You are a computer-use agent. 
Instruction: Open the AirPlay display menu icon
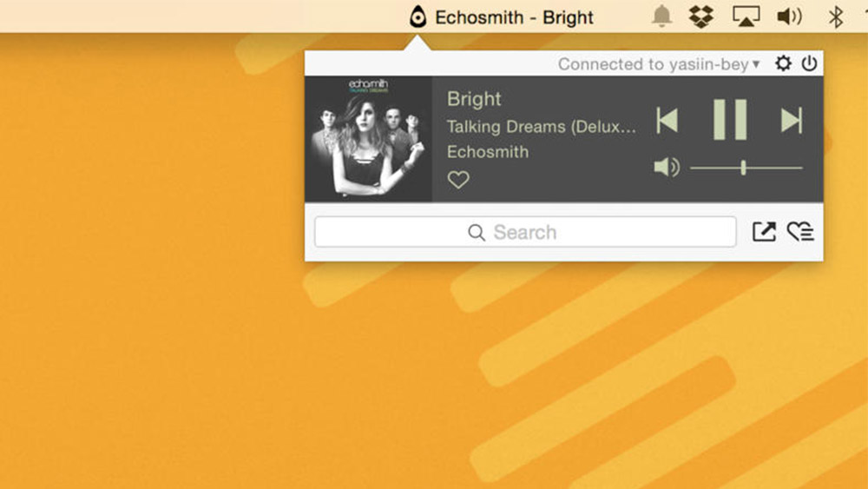click(746, 17)
